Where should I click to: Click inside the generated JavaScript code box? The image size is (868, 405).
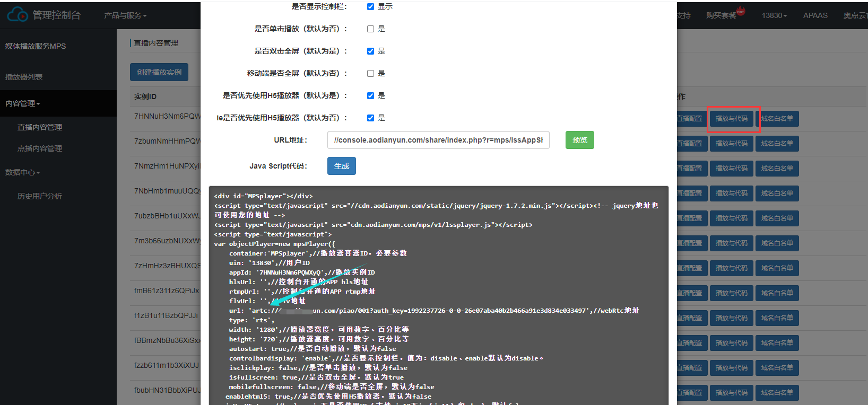click(439, 295)
